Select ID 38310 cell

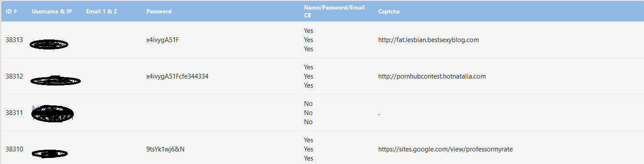coord(14,149)
